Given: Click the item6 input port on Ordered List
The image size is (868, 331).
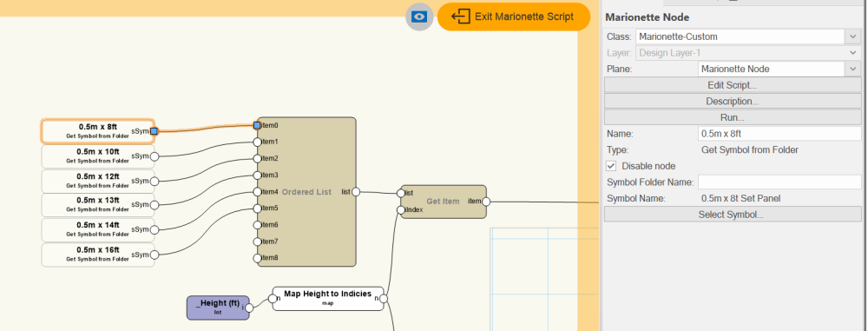Looking at the screenshot, I should pyautogui.click(x=257, y=225).
